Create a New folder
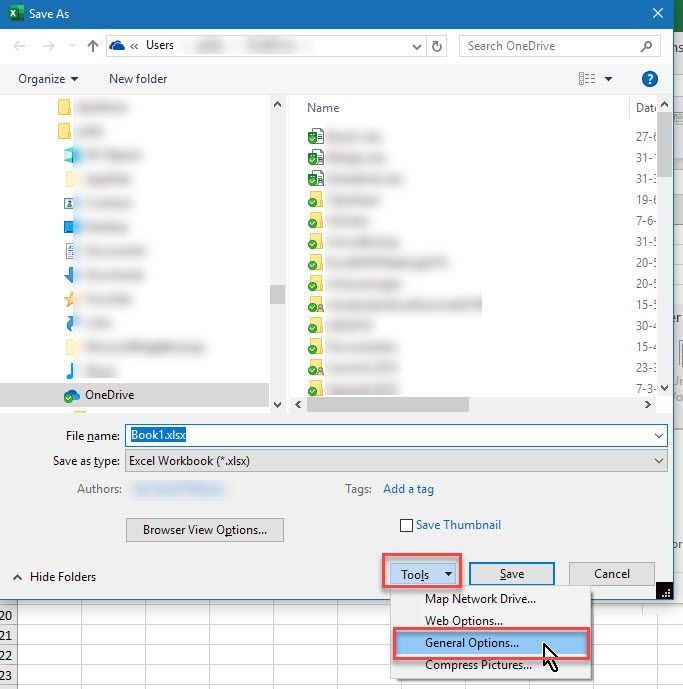The height and width of the screenshot is (689, 683). 138,79
